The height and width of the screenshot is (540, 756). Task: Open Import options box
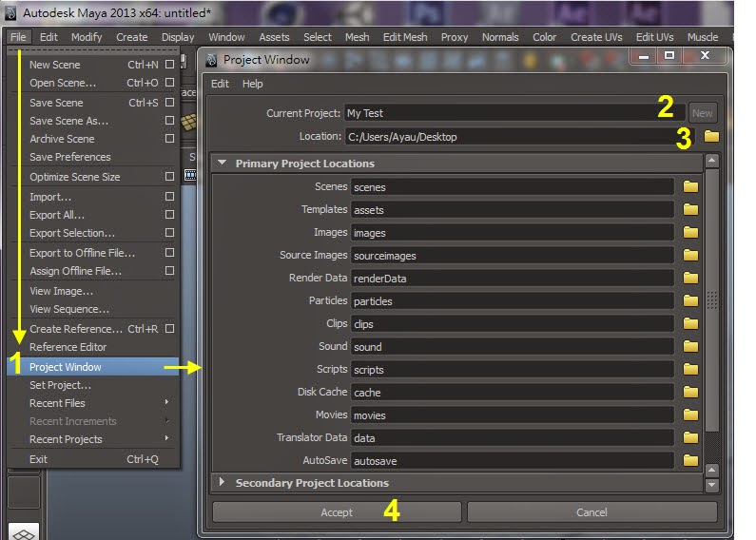tap(169, 196)
